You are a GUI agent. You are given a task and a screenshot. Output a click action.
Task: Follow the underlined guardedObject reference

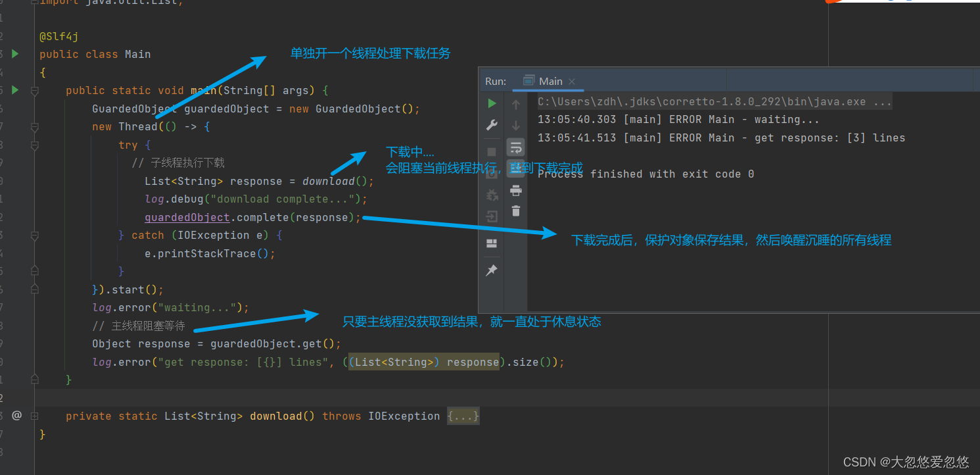[187, 217]
